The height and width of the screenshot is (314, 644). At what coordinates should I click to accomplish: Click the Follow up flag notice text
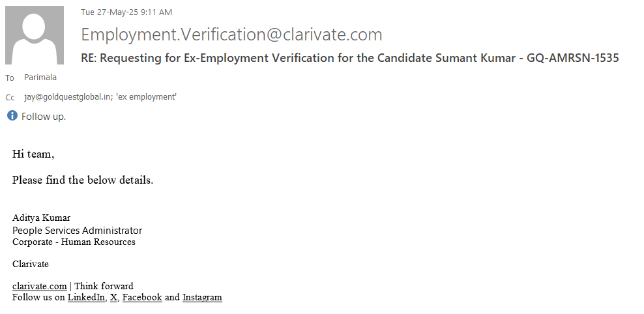pos(44,117)
